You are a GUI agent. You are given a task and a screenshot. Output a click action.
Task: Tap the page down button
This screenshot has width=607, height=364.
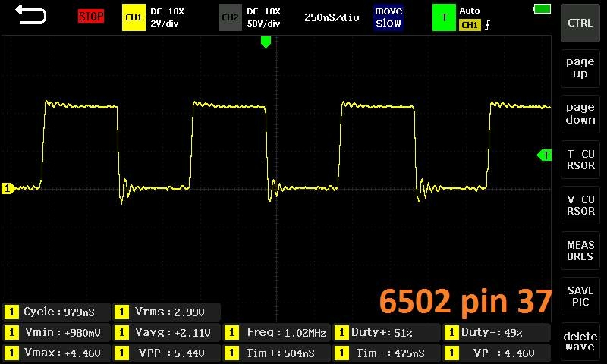pyautogui.click(x=580, y=114)
